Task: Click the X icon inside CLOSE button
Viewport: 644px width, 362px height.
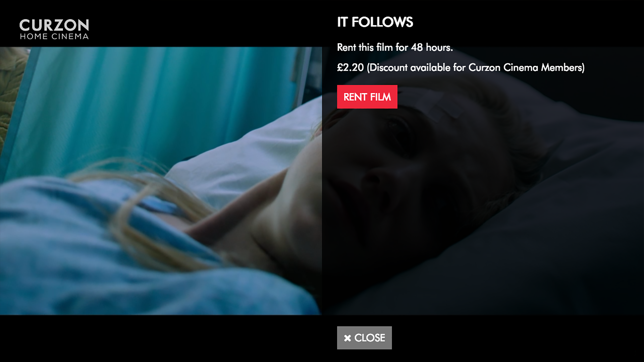Action: tap(347, 338)
